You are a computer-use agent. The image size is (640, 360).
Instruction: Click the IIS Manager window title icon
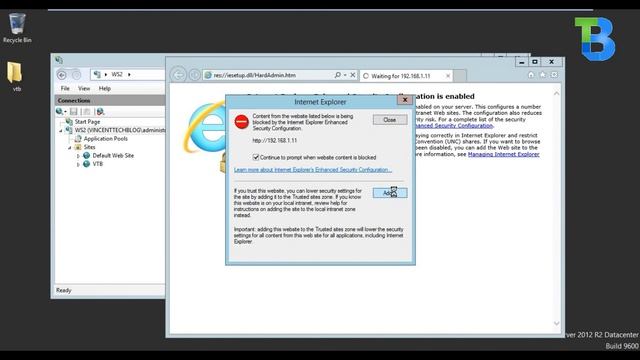59,60
